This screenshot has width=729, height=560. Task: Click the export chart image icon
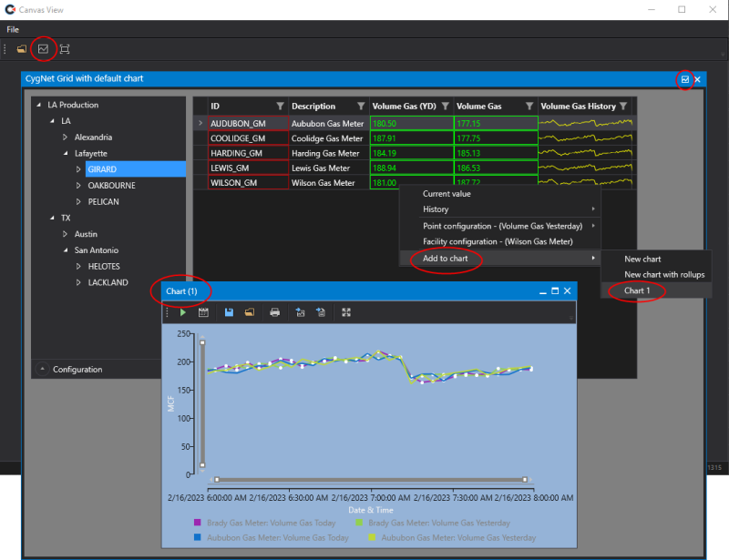click(300, 312)
